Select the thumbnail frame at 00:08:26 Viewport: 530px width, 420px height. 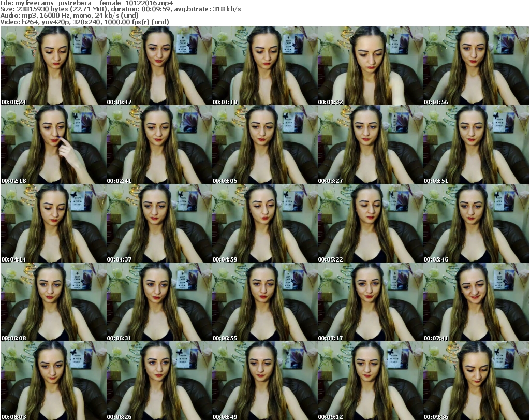159,381
